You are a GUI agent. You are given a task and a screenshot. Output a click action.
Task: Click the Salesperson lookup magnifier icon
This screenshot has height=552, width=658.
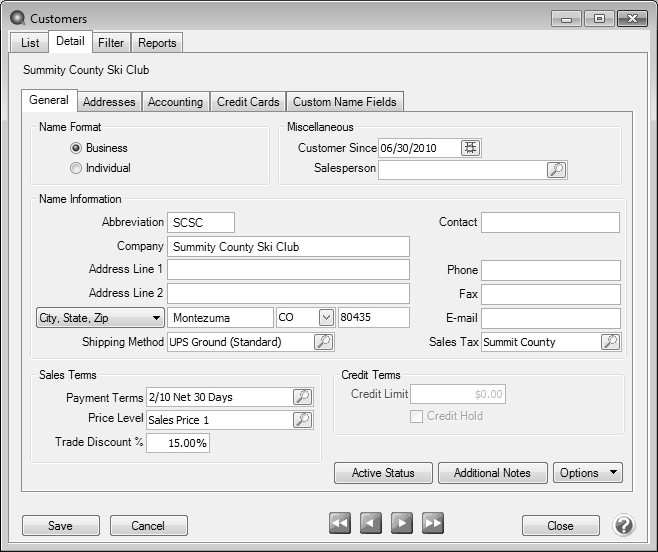(557, 170)
